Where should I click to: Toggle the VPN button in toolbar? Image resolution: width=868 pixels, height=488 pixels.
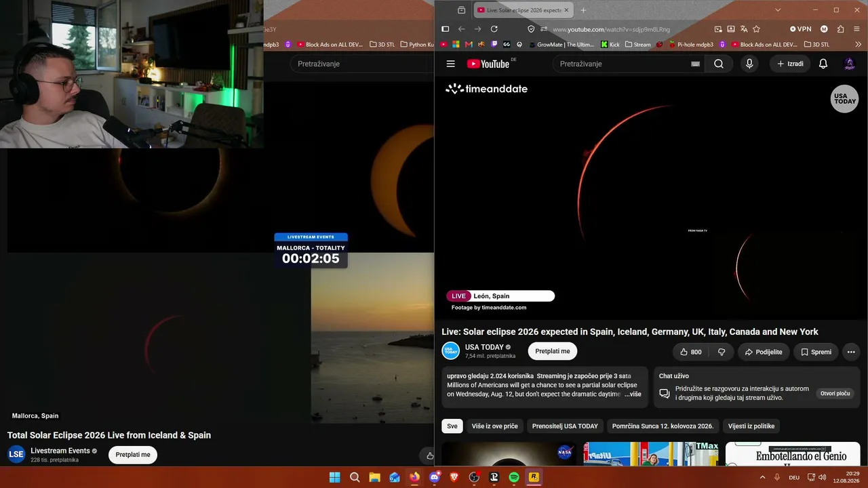coord(800,29)
